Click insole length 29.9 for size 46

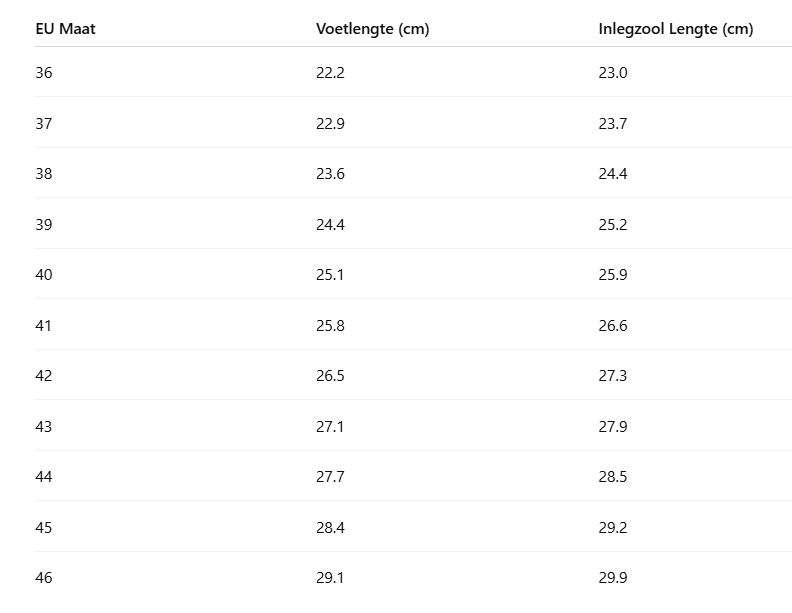(613, 578)
